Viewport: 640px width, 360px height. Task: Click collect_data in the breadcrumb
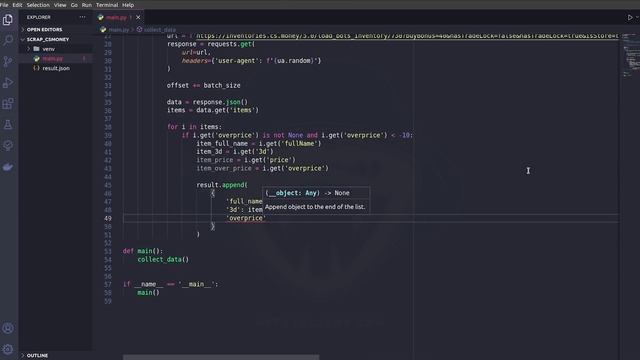[x=160, y=30]
